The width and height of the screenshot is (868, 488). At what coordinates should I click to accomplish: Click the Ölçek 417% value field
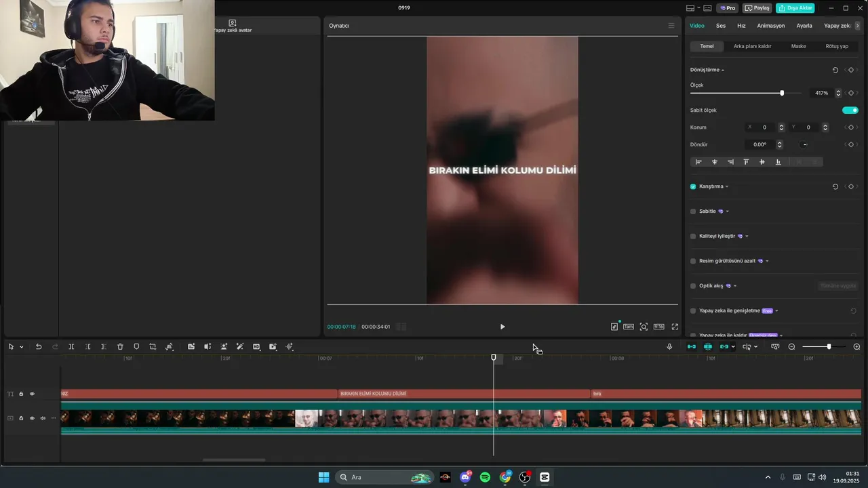(x=821, y=93)
